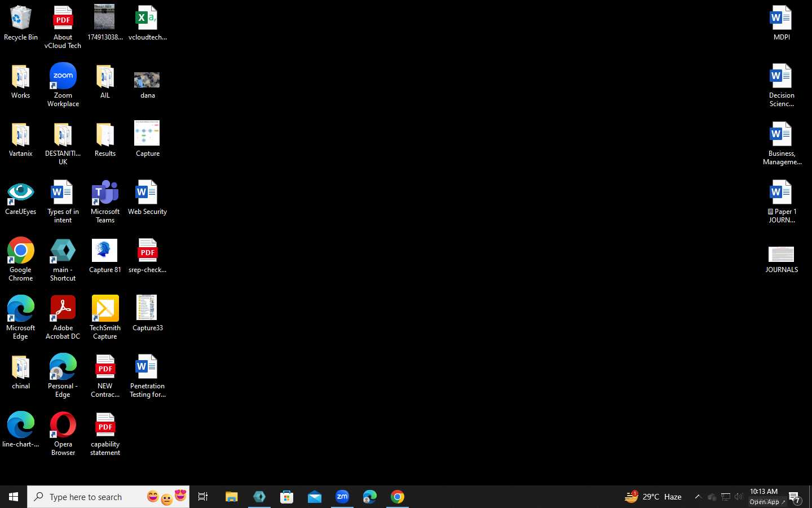Select the MDPI Word document

[782, 23]
